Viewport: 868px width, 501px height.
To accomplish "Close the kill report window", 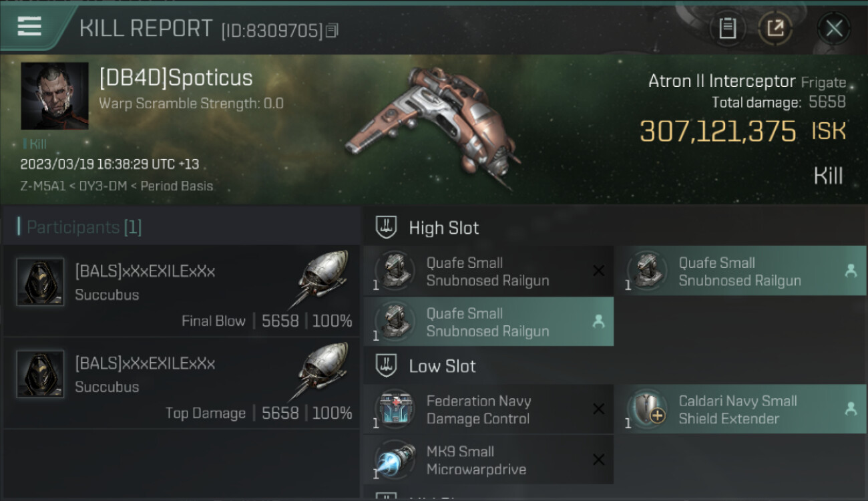I will point(834,28).
